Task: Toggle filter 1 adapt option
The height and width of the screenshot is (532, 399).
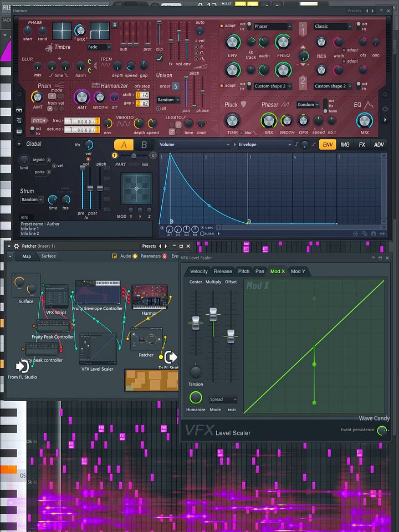Action: tap(222, 26)
